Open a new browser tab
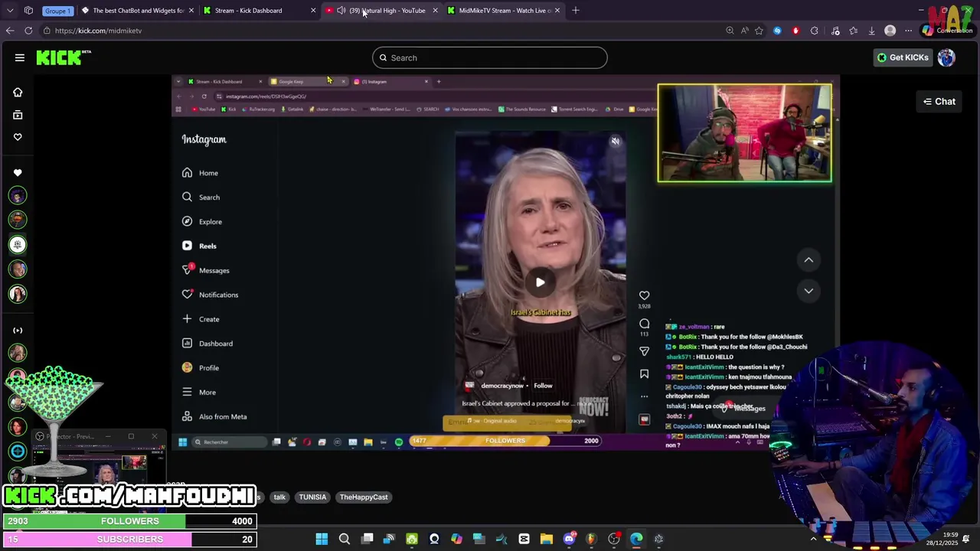 pyautogui.click(x=576, y=11)
